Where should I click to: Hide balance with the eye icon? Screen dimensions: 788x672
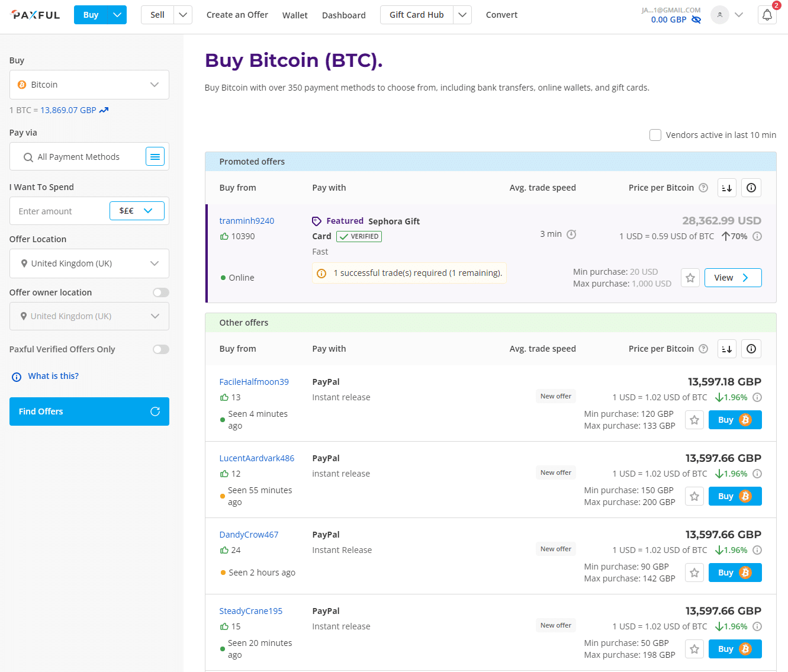(x=696, y=20)
